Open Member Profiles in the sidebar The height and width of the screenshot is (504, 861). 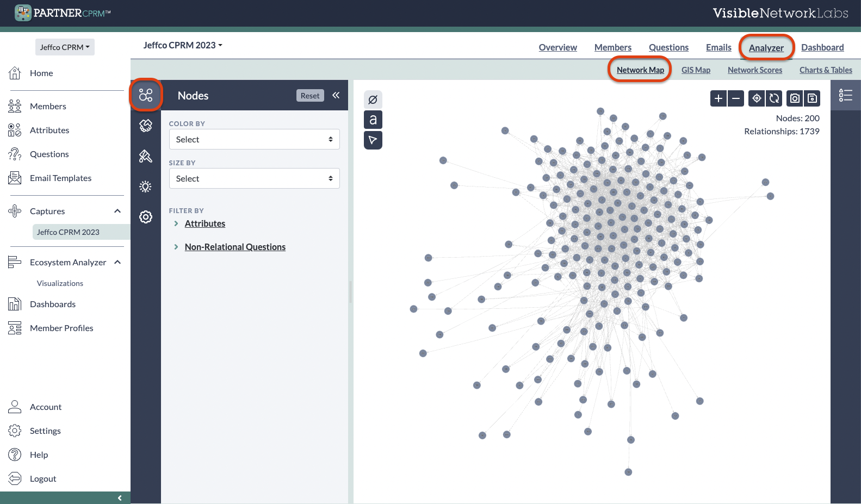tap(61, 328)
